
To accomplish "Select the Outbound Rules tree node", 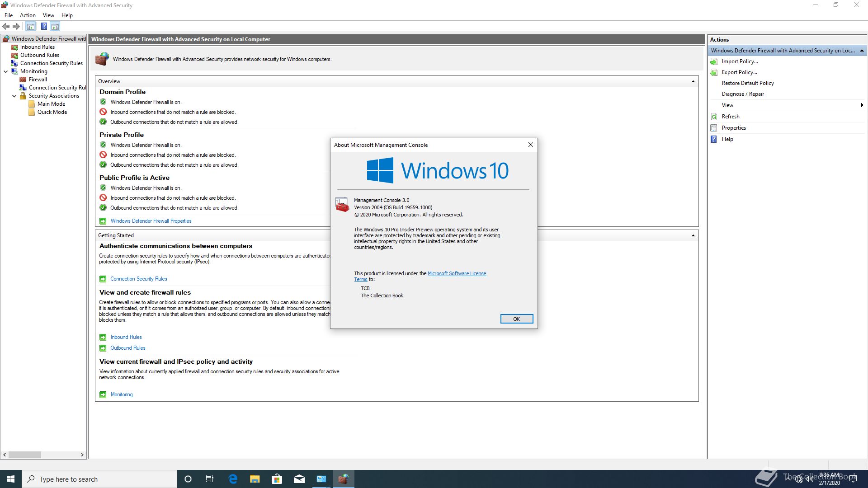I will pos(39,55).
